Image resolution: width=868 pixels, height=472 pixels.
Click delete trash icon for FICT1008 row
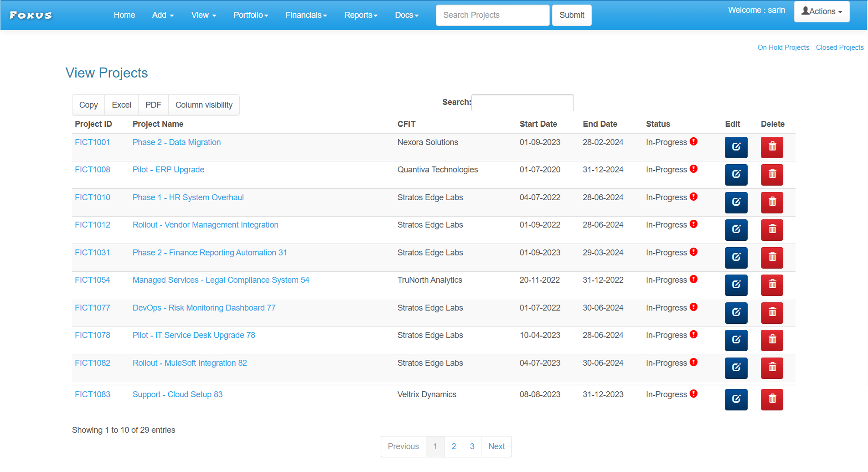[x=772, y=175]
